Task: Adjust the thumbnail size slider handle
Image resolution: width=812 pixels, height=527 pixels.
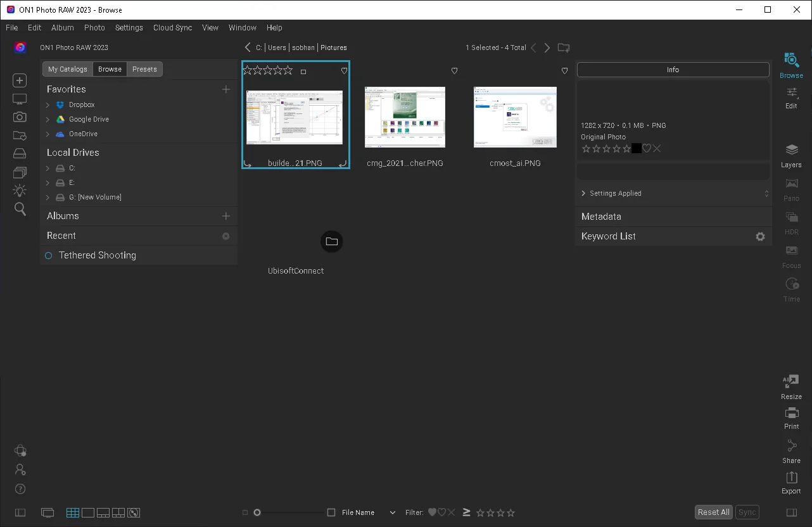Action: click(257, 512)
